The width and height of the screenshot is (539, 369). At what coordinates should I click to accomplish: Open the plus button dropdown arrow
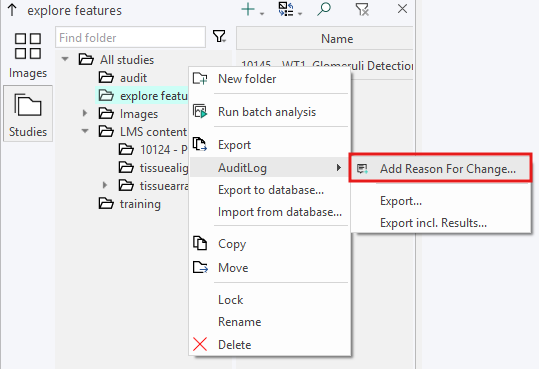pyautogui.click(x=262, y=14)
